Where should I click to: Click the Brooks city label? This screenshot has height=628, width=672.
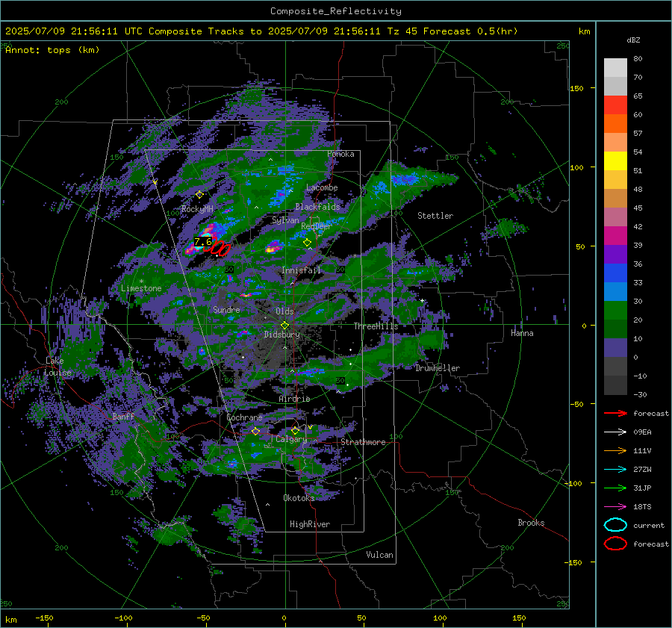(x=531, y=523)
